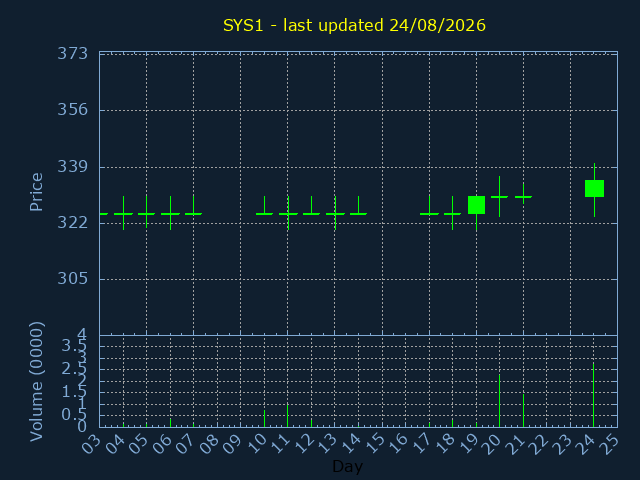The image size is (640, 480).
Task: Click the Price axis title
Action: (36, 192)
